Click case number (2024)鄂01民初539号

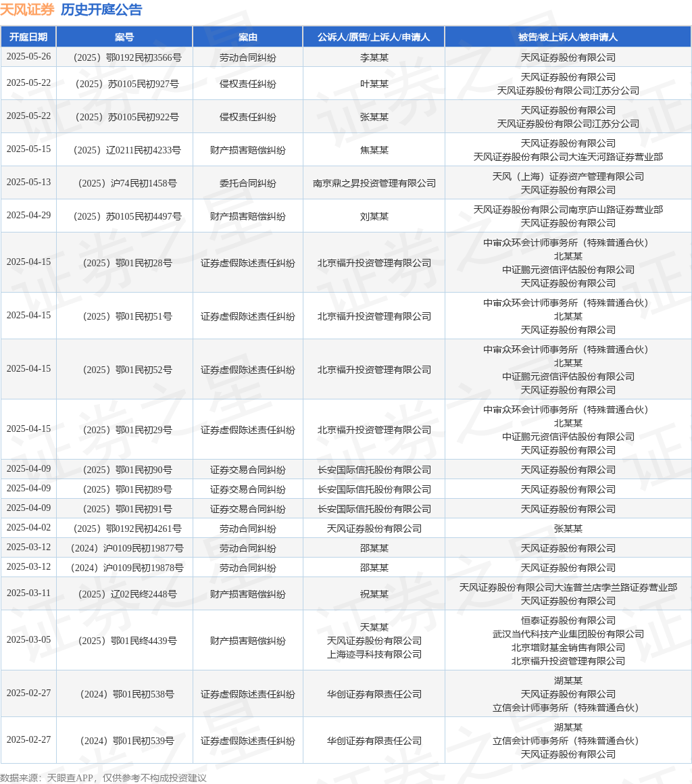pos(127,741)
